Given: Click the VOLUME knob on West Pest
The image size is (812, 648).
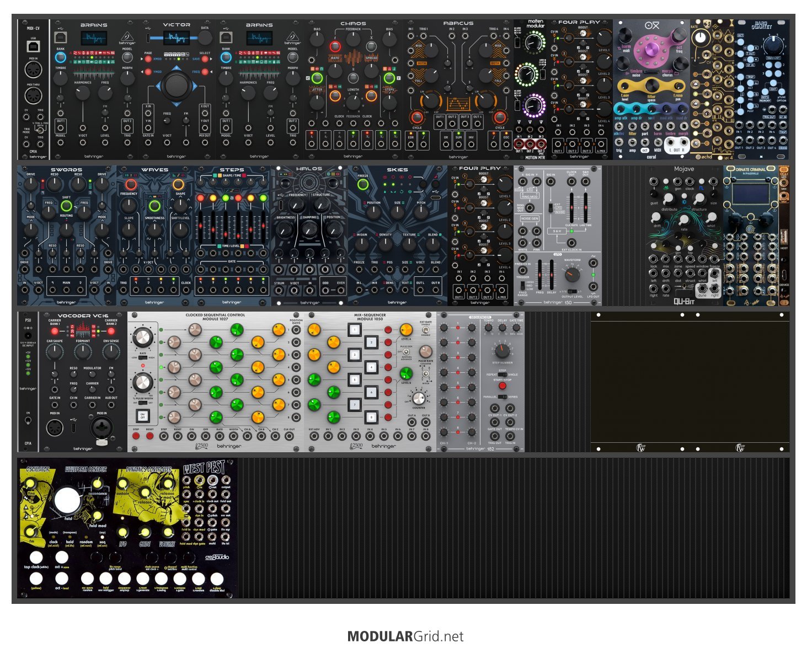Looking at the screenshot, I should point(167,532).
